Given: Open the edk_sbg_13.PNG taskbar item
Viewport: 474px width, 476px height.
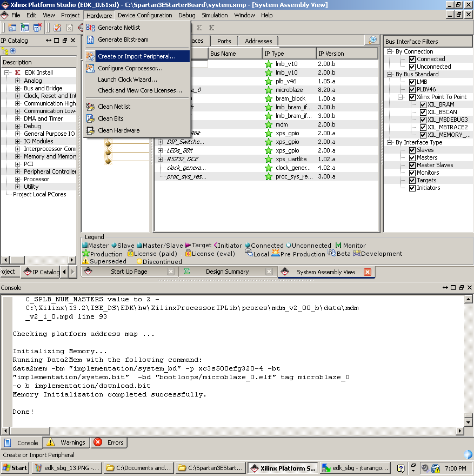Looking at the screenshot, I should [x=66, y=468].
